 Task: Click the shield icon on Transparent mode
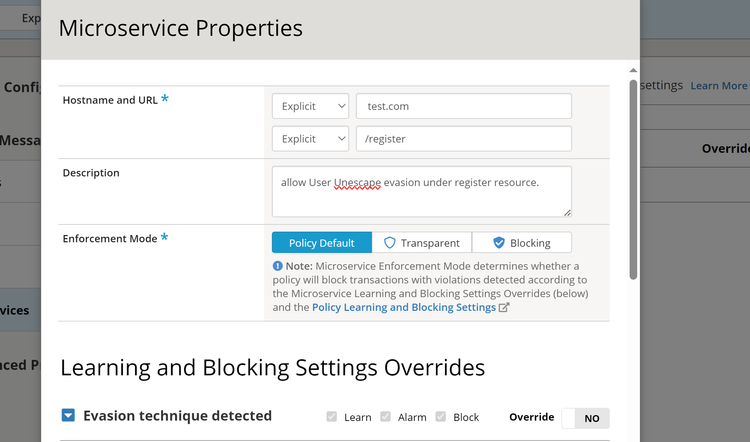390,243
